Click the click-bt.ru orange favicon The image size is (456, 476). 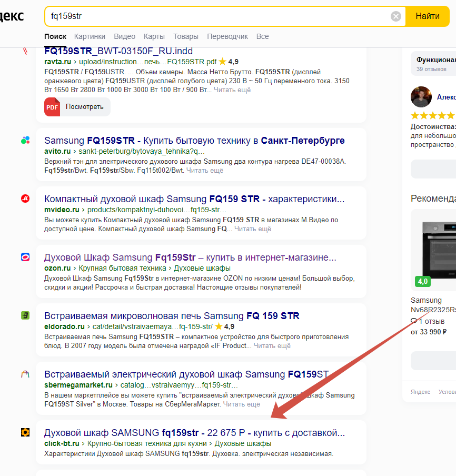(x=25, y=432)
